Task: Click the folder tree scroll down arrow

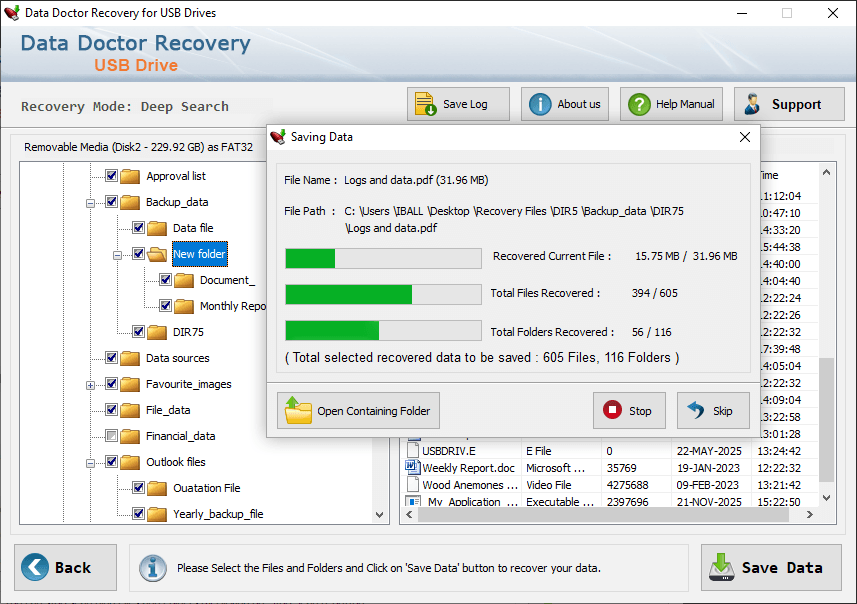Action: (x=380, y=514)
